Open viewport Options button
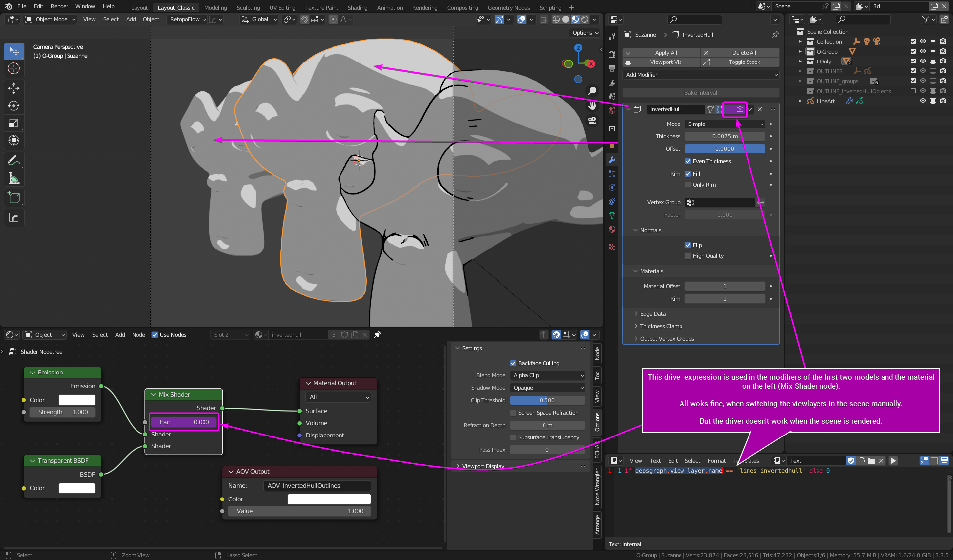The width and height of the screenshot is (953, 560). pos(585,33)
